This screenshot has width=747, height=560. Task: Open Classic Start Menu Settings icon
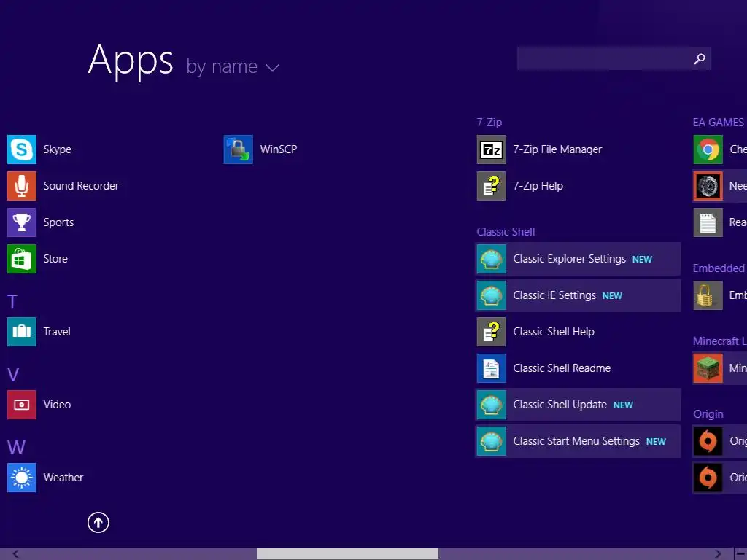491,441
